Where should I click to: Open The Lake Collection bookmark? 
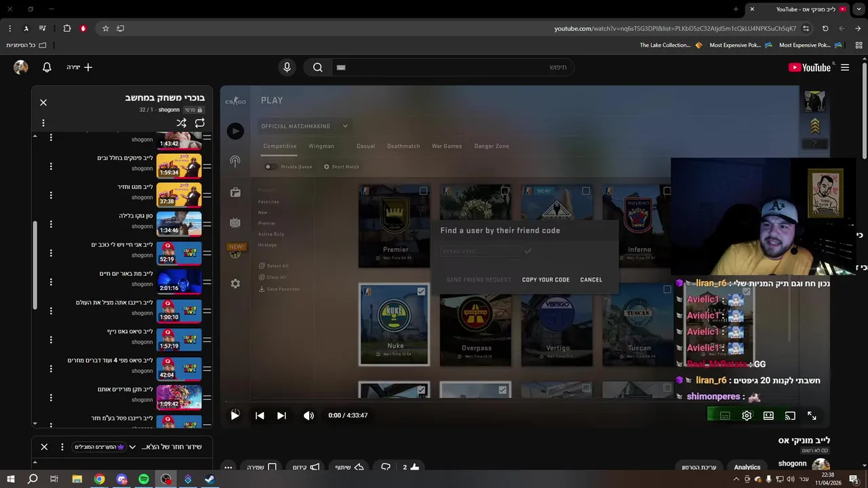(670, 45)
